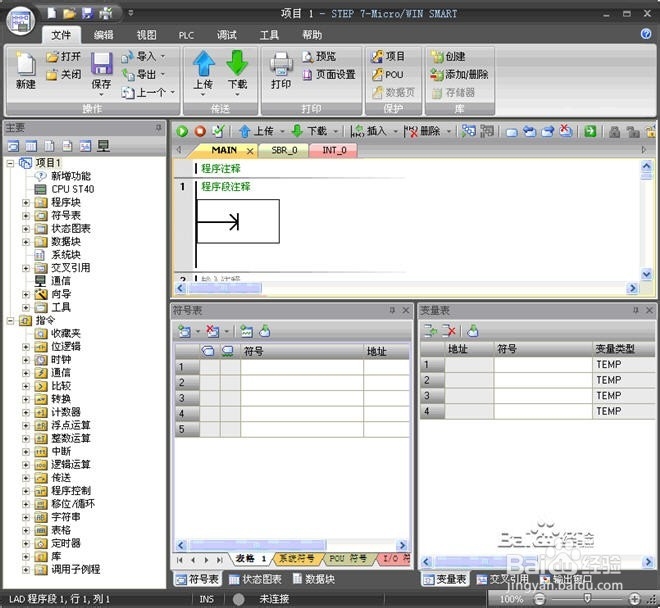Switch to the View (视图) ribbon tab
660x608 pixels.
pyautogui.click(x=146, y=35)
